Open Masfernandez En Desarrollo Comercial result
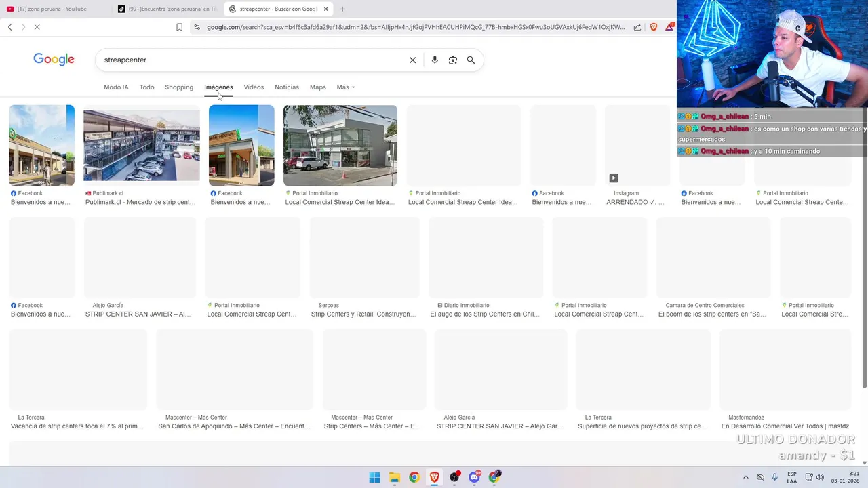This screenshot has width=868, height=488. pyautogui.click(x=785, y=426)
